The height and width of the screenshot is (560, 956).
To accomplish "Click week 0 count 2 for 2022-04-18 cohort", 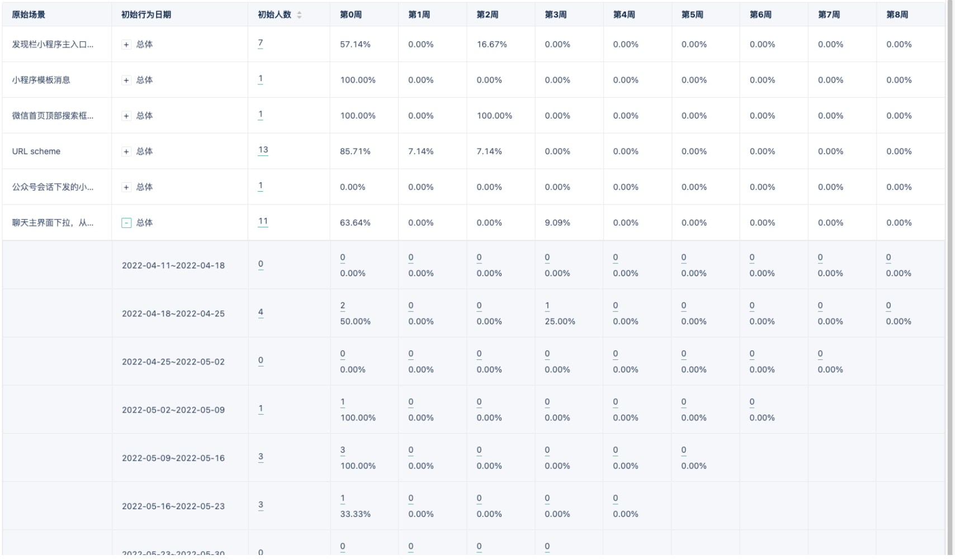I will pos(343,306).
